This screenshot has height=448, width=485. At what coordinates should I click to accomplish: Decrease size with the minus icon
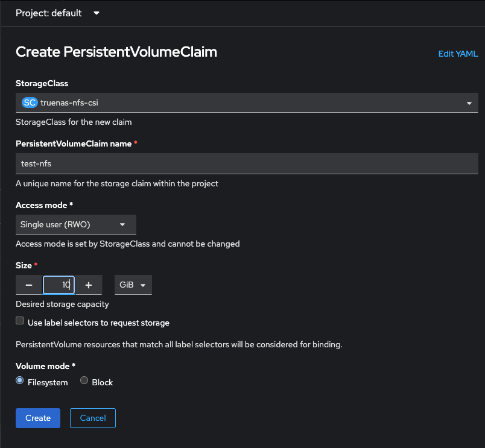point(29,285)
